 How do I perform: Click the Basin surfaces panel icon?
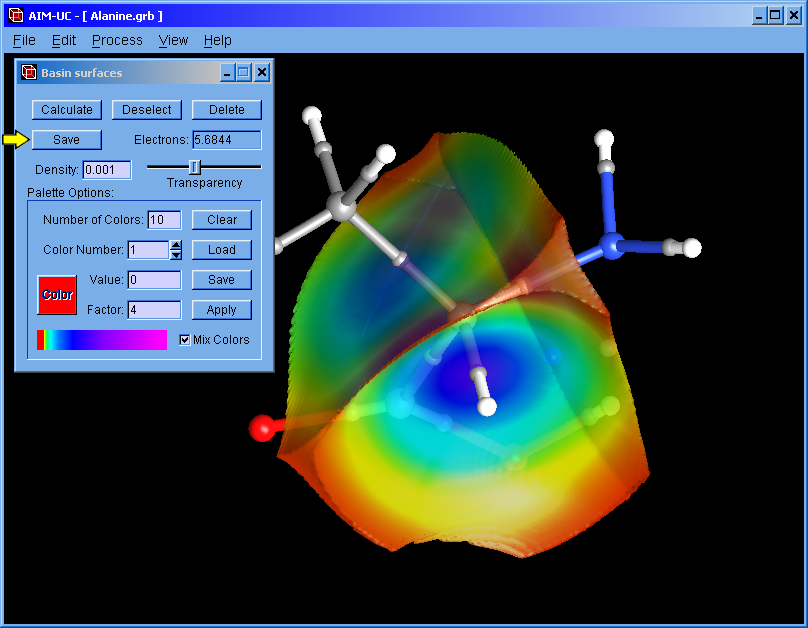pos(29,73)
